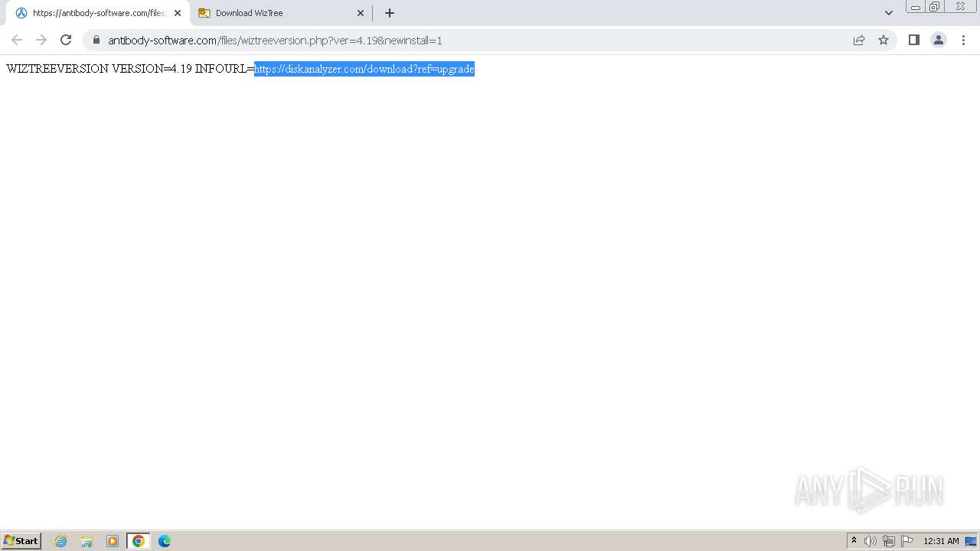Open network status tray icon
The height and width of the screenshot is (551, 980).
[889, 541]
